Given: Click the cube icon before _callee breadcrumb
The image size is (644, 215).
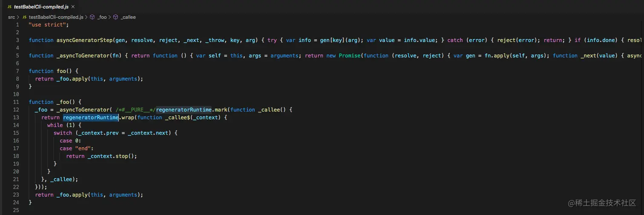Looking at the screenshot, I should [115, 17].
